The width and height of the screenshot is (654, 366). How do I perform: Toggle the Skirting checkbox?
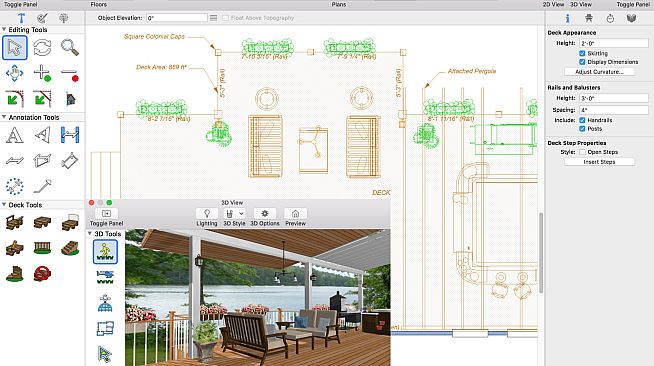point(582,53)
